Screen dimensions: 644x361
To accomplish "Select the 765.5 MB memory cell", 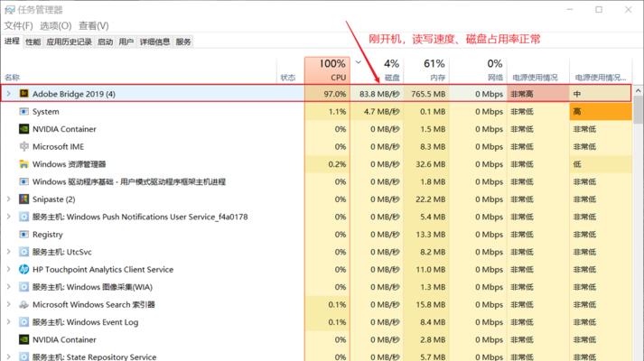I will (x=426, y=94).
